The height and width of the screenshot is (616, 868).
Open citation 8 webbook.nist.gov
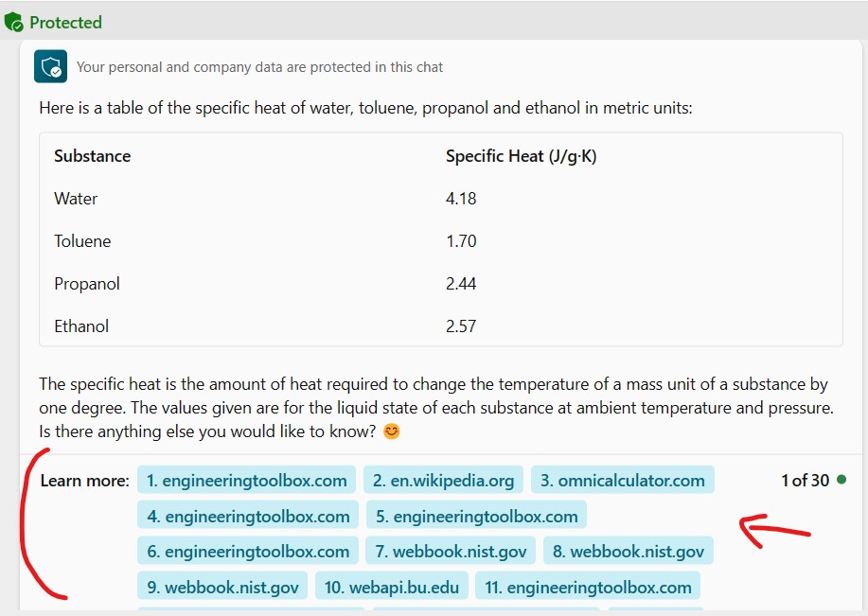[x=628, y=551]
